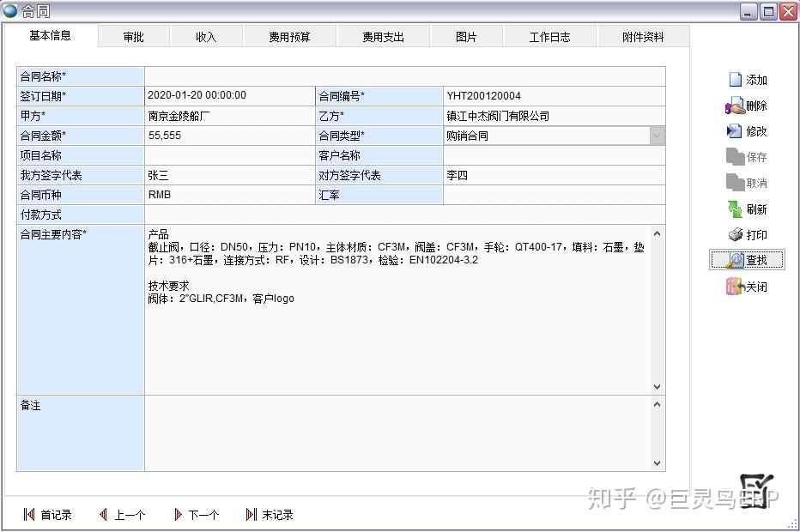
Task: Click the empty 项目名称 field
Action: (x=229, y=155)
